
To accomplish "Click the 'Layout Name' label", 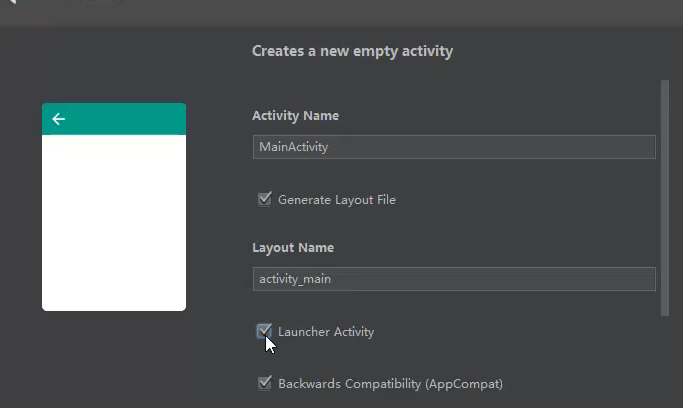I will click(x=293, y=247).
